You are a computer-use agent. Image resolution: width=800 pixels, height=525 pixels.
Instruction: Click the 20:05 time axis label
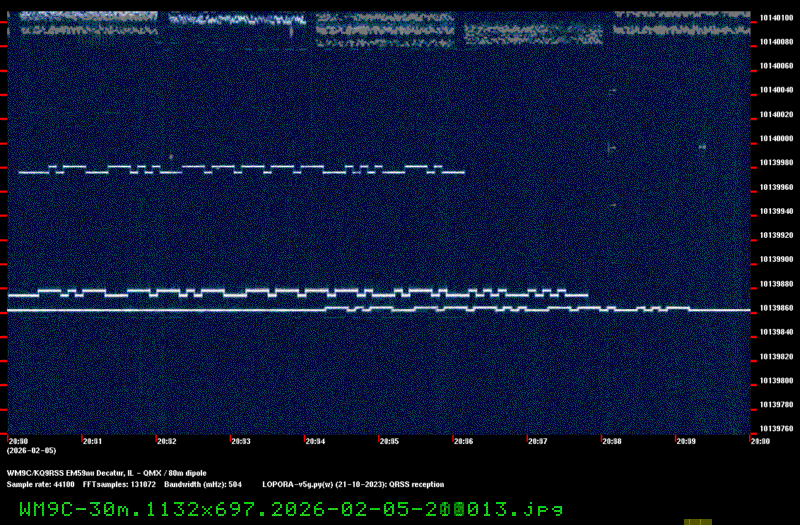(389, 440)
